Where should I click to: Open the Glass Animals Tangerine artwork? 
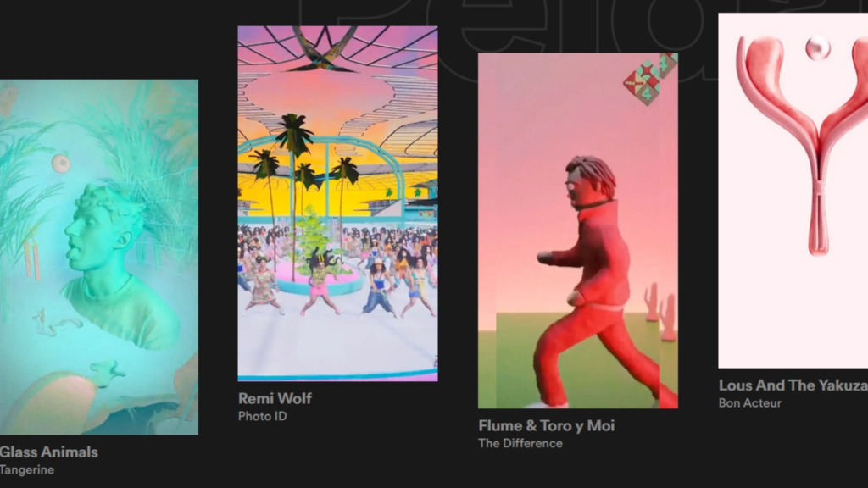(99, 257)
